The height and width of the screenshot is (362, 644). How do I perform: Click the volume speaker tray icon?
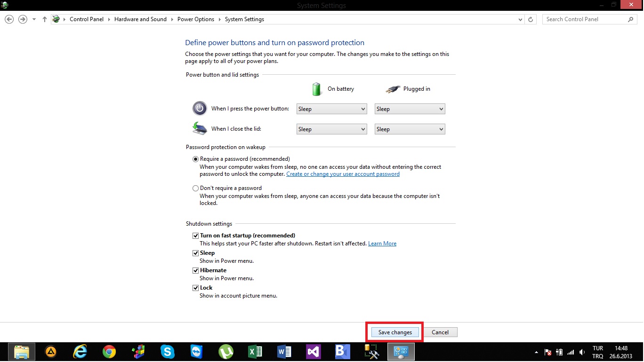click(582, 352)
